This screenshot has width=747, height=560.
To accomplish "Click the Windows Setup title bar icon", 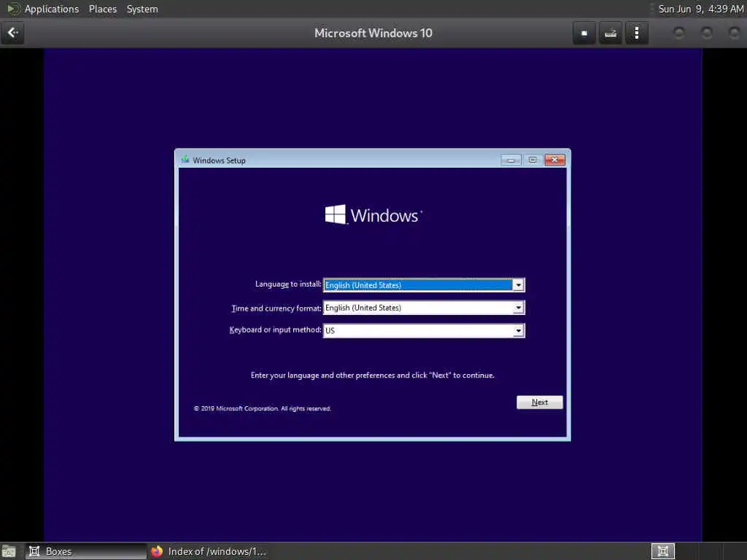I will pos(185,160).
